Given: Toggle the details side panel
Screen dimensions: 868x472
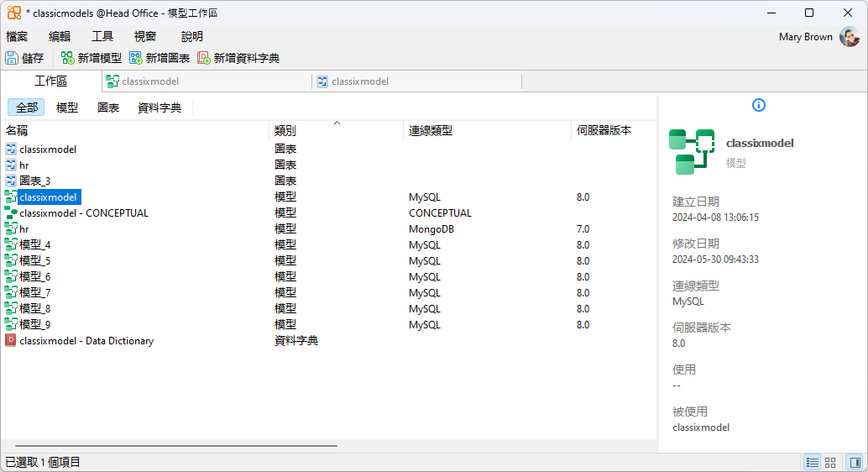Looking at the screenshot, I should pyautogui.click(x=855, y=462).
